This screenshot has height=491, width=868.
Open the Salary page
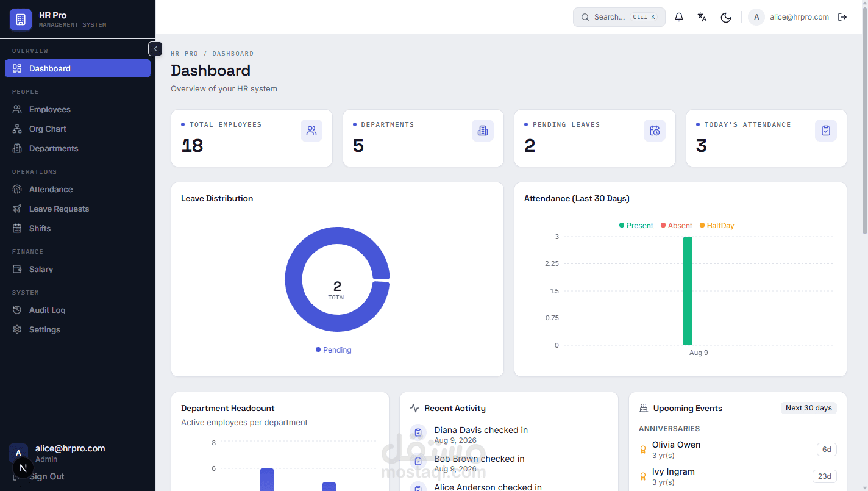coord(77,269)
